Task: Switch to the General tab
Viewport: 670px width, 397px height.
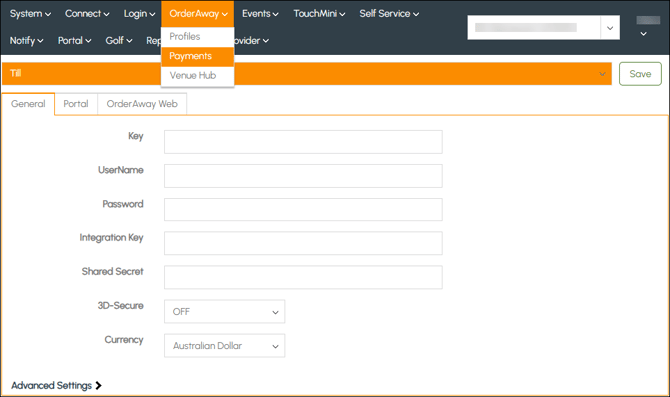Action: coord(28,104)
